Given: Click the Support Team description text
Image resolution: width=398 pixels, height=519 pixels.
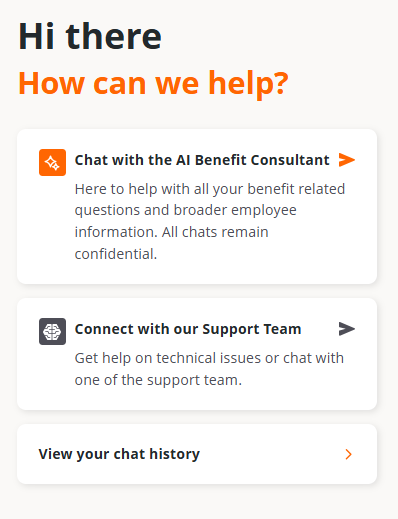Looking at the screenshot, I should click(x=209, y=369).
